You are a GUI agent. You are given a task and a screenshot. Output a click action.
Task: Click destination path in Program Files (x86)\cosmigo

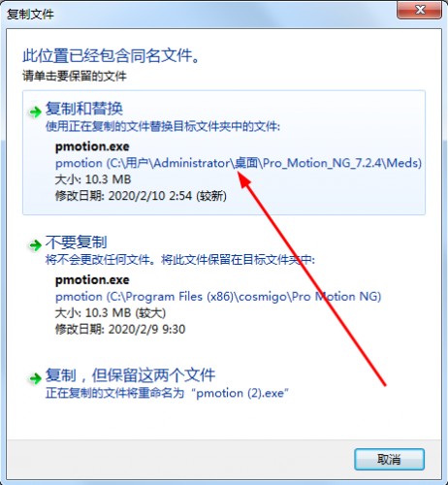point(218,297)
